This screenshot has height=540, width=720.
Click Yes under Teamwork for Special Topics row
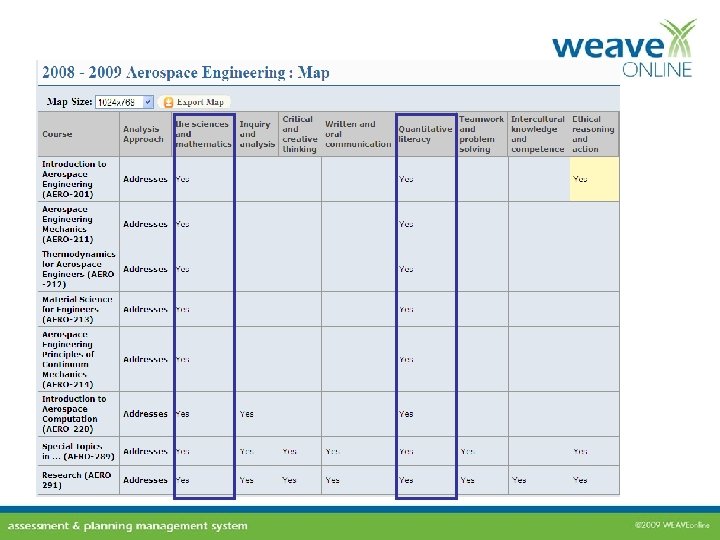pyautogui.click(x=467, y=451)
